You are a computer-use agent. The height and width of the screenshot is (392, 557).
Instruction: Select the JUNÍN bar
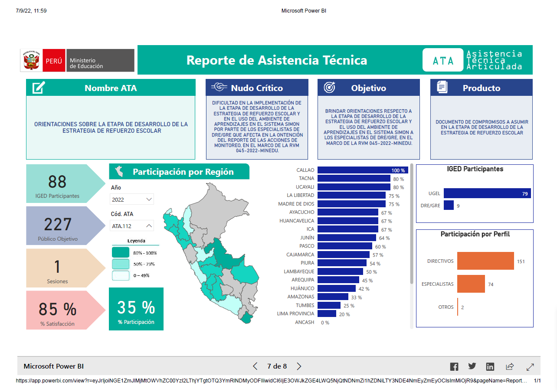[x=347, y=238]
